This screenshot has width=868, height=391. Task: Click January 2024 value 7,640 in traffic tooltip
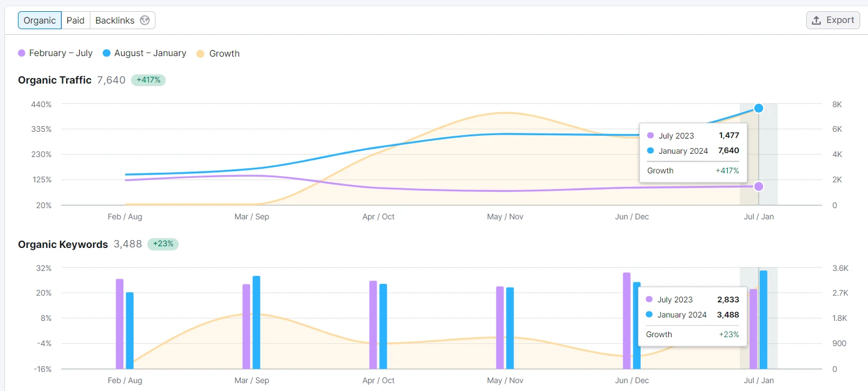729,151
